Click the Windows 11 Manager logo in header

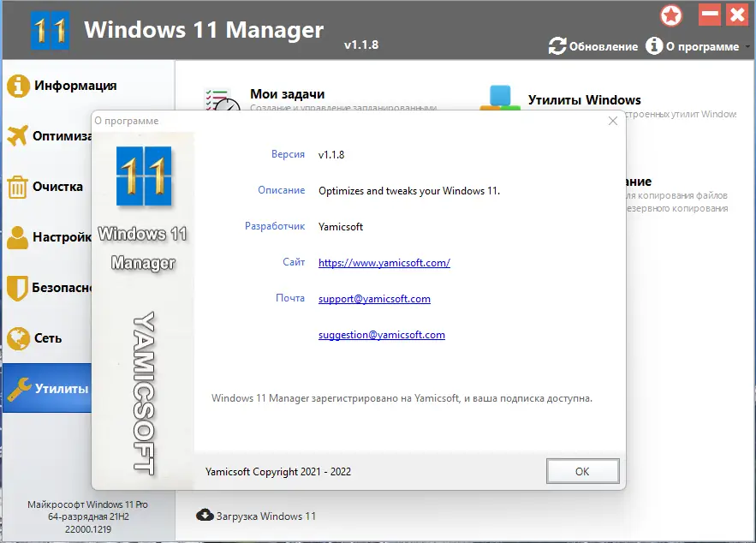pyautogui.click(x=50, y=30)
